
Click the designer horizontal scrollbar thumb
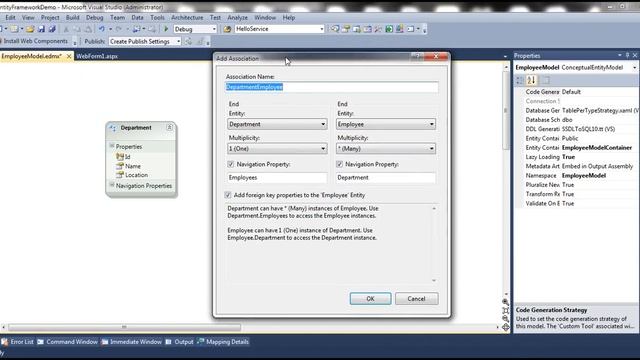click(x=124, y=327)
